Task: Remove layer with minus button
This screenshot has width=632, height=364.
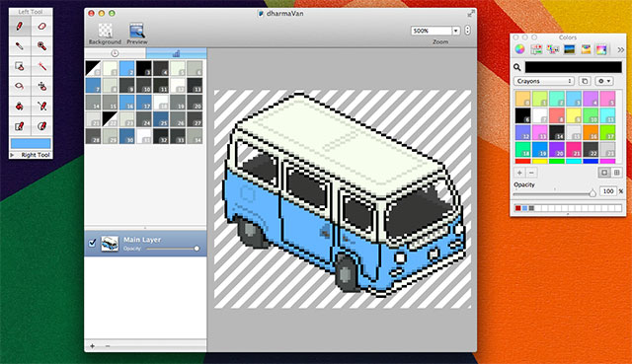Action: pyautogui.click(x=108, y=346)
